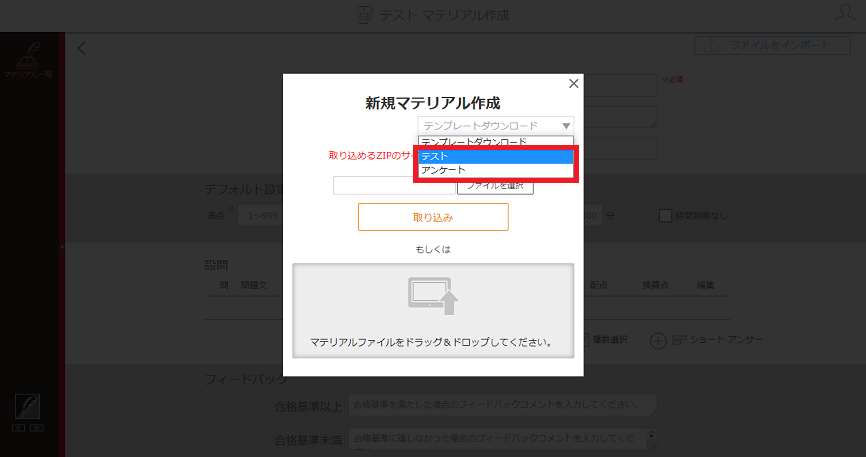Screen dimensions: 866x457
Task: Toggle the 時間制限なし checkbox
Action: [x=666, y=216]
